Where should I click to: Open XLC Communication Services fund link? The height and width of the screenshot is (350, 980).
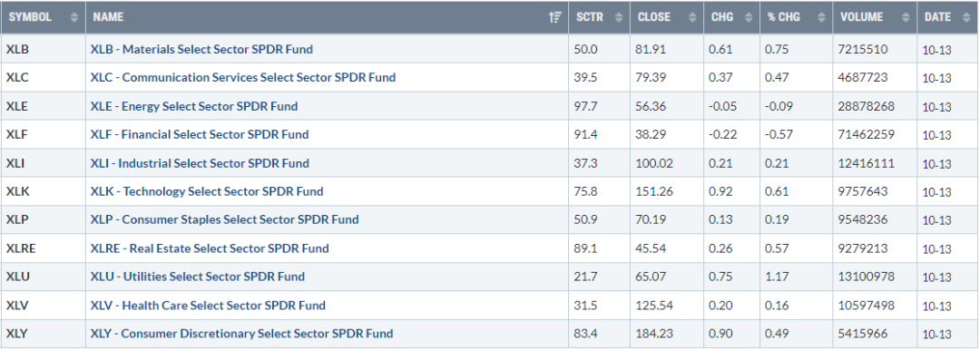(243, 77)
